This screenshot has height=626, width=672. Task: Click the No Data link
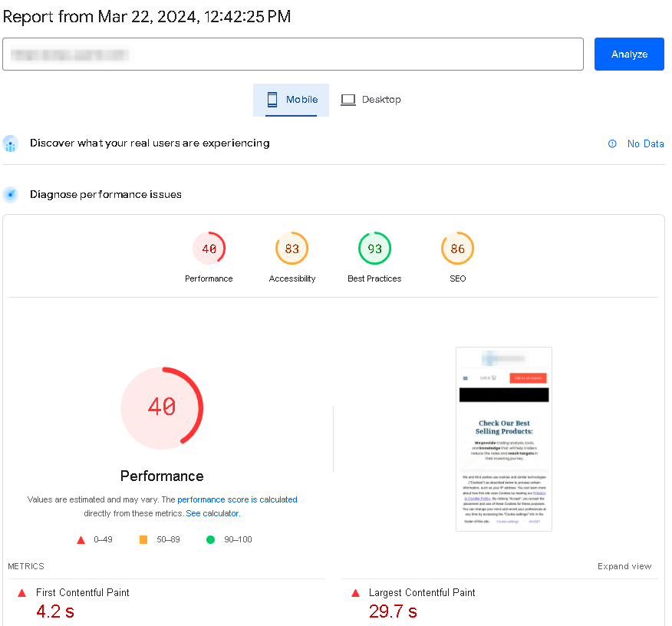point(645,144)
